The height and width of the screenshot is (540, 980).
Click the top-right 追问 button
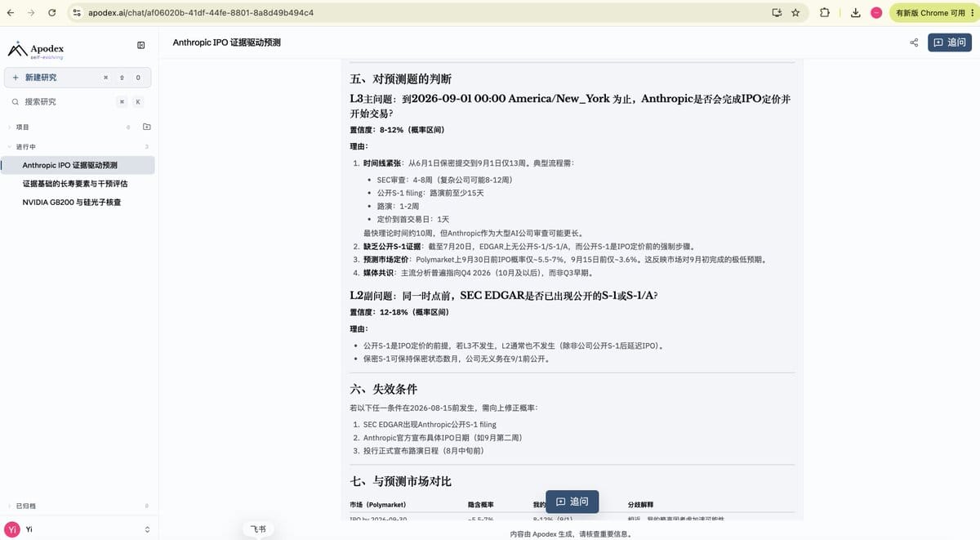coord(950,42)
